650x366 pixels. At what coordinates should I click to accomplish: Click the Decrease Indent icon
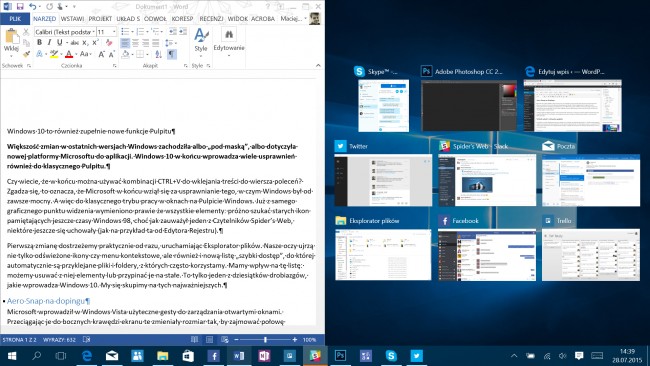172,32
